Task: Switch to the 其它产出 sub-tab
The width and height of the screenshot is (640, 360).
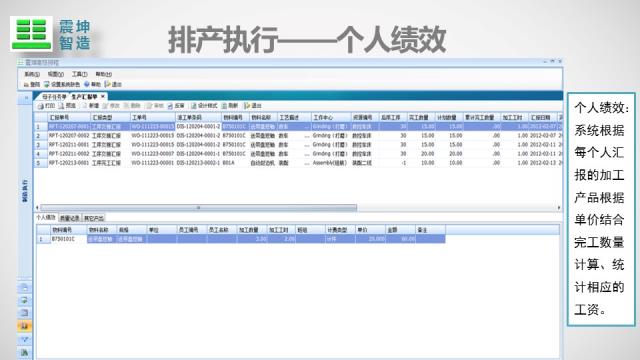Action: (93, 218)
